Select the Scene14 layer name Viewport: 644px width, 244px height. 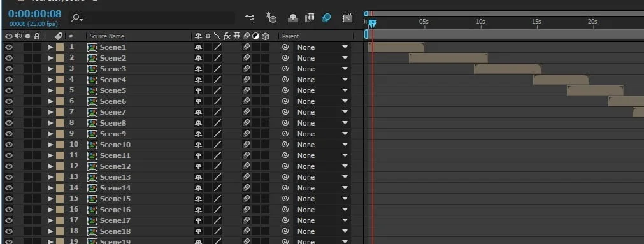(115, 188)
